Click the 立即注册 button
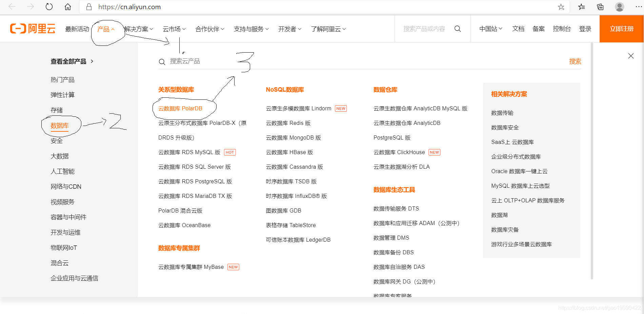 coord(622,29)
